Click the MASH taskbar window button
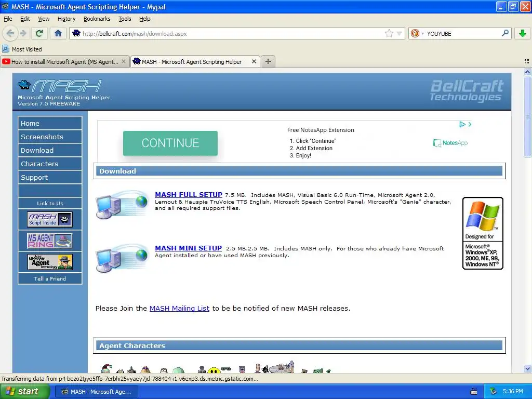532x399 pixels. point(97,392)
